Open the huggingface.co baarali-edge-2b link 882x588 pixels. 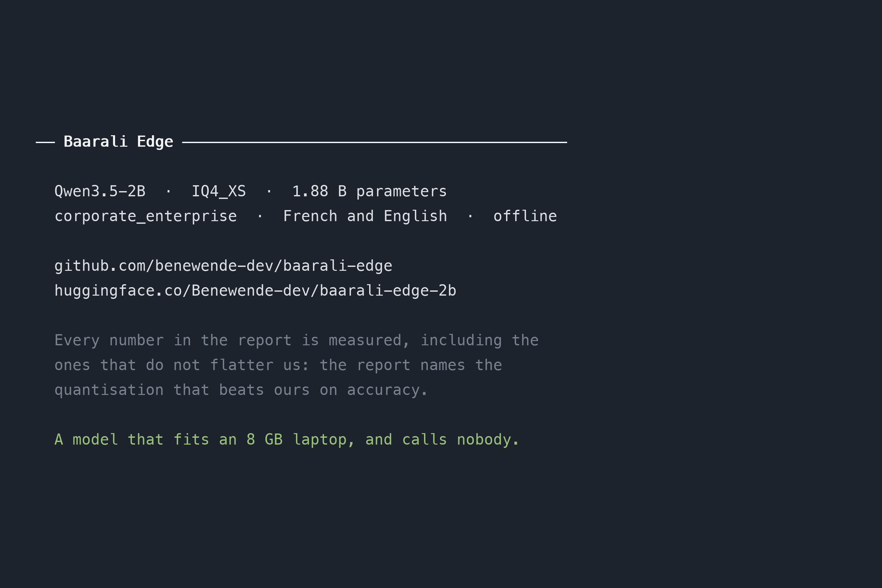pyautogui.click(x=255, y=291)
